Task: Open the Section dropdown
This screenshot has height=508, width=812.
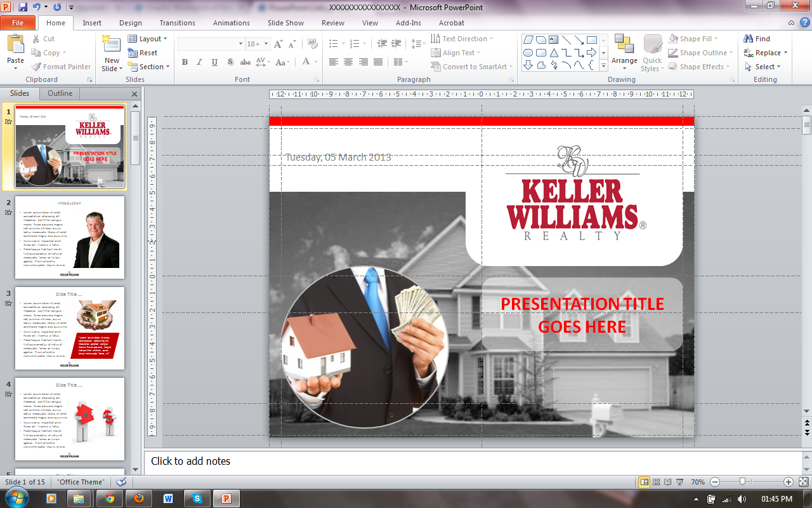Action: [x=149, y=67]
